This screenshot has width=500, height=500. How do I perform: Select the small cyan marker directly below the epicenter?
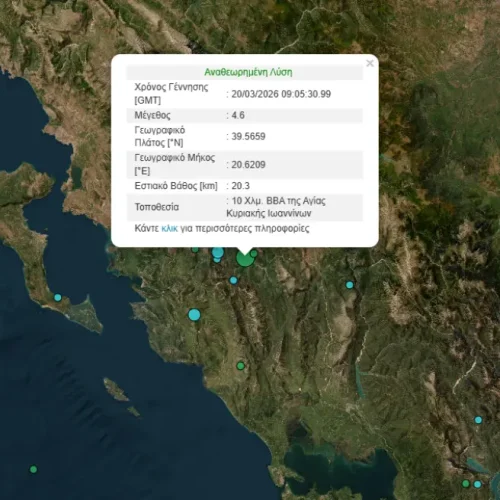234,280
